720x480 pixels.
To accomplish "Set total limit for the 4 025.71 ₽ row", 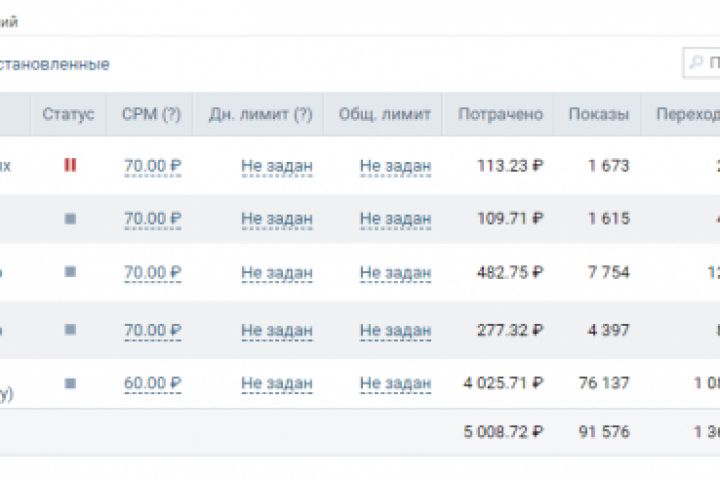I will pos(395,383).
